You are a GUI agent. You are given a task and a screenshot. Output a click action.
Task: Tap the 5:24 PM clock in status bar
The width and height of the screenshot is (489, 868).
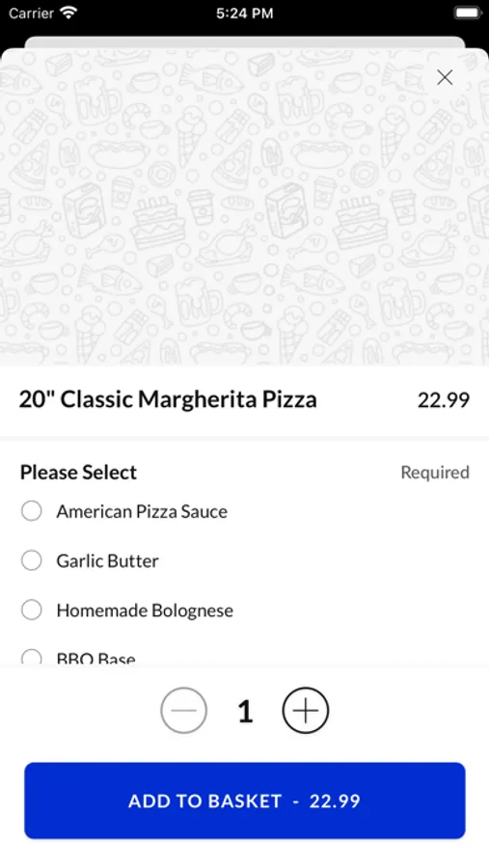244,14
